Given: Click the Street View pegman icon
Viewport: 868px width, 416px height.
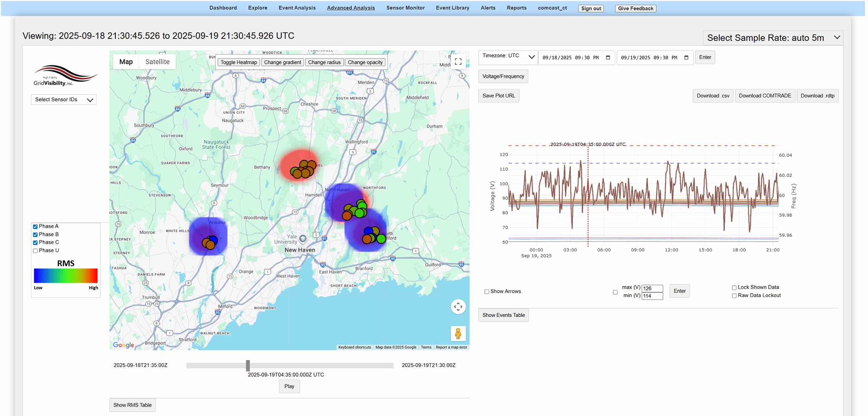Looking at the screenshot, I should point(458,334).
